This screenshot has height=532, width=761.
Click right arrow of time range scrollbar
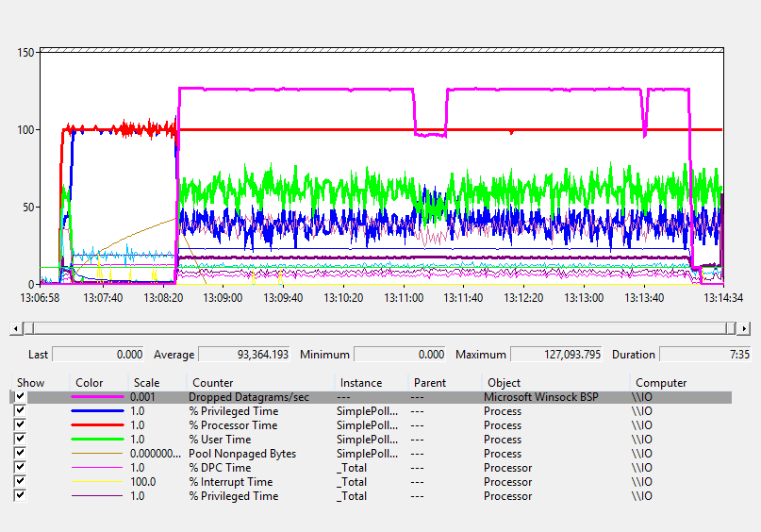(744, 328)
